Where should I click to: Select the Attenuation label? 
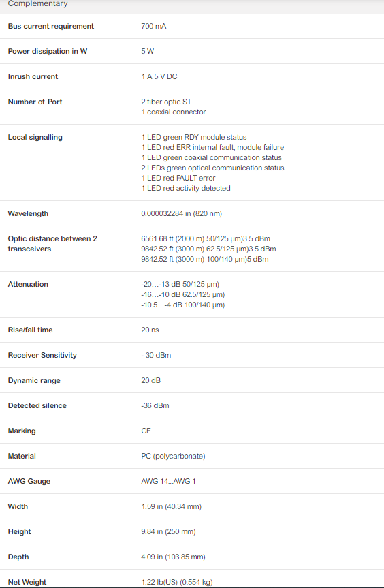(28, 284)
